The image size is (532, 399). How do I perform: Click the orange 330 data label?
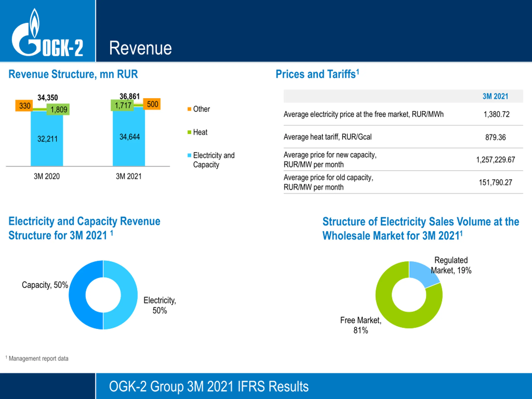coord(24,106)
